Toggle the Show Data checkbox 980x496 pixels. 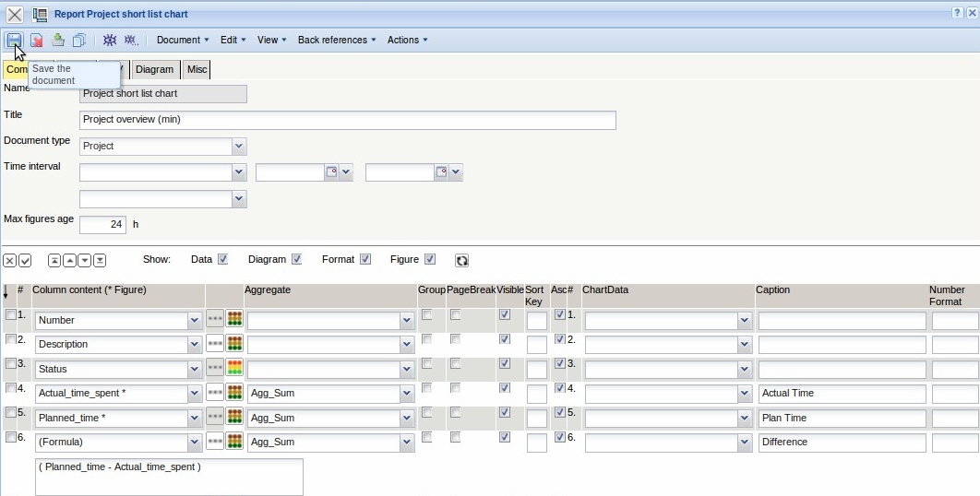tap(222, 260)
